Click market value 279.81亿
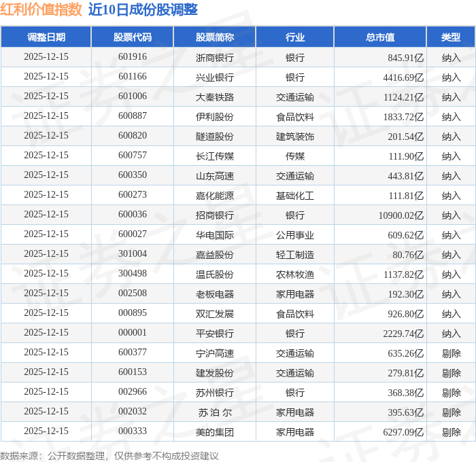This screenshot has height=462, width=476. (405, 373)
